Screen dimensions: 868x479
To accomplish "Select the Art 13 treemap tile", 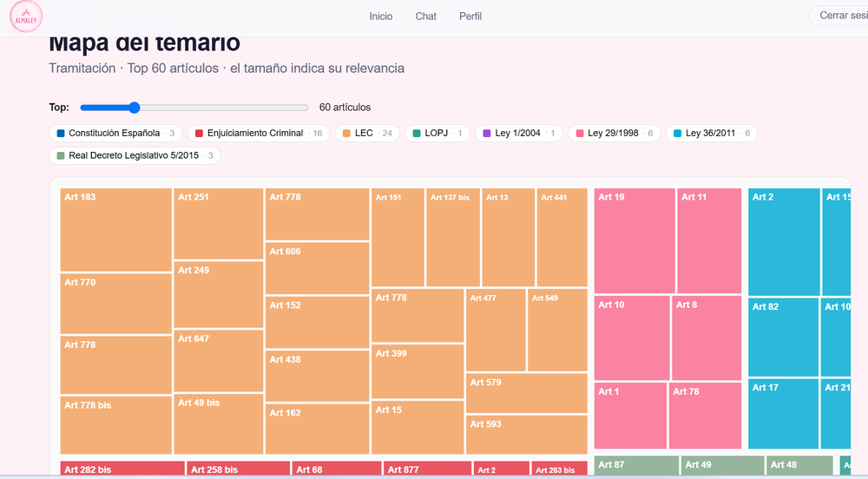I will point(508,237).
